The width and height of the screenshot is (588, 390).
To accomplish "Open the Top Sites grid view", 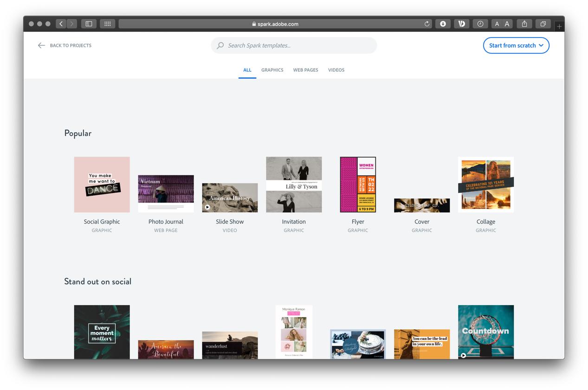I will [107, 24].
